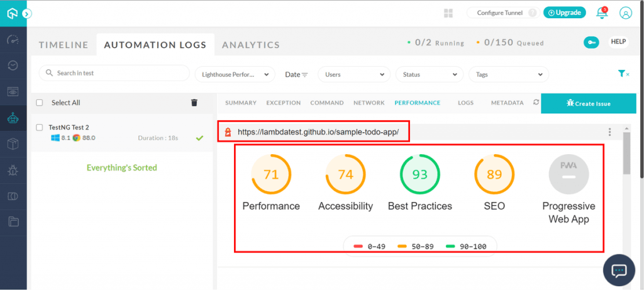Click the Windows 8.1 OS icon
This screenshot has height=290, width=644.
55,138
